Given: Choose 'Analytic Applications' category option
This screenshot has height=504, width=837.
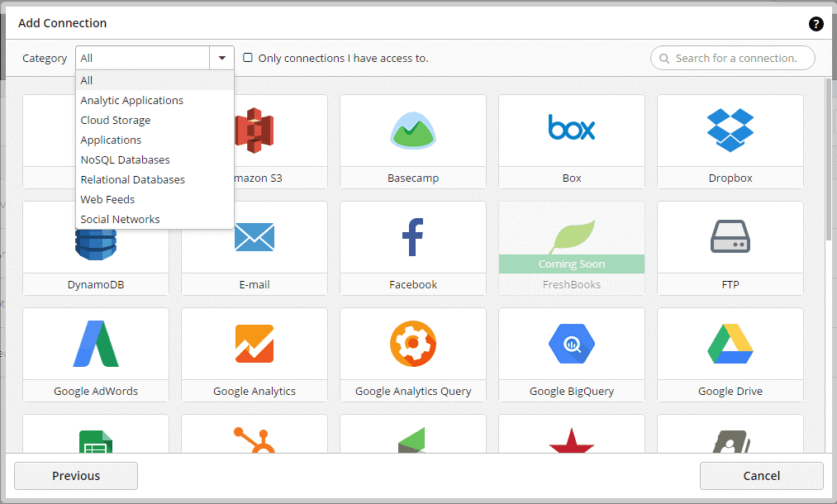Looking at the screenshot, I should tap(155, 100).
